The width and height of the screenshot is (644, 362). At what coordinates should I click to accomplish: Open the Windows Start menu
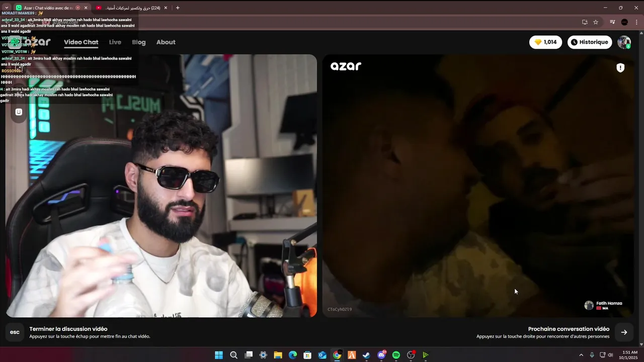219,355
